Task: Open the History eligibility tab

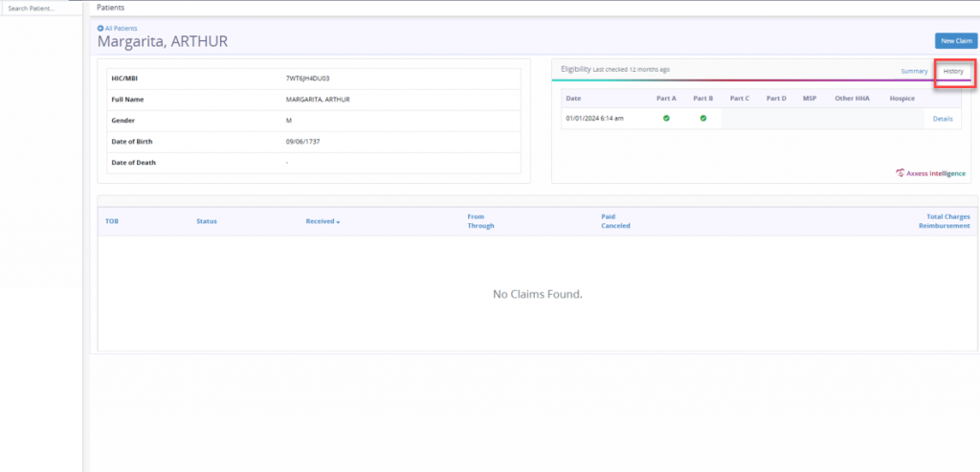Action: (953, 71)
